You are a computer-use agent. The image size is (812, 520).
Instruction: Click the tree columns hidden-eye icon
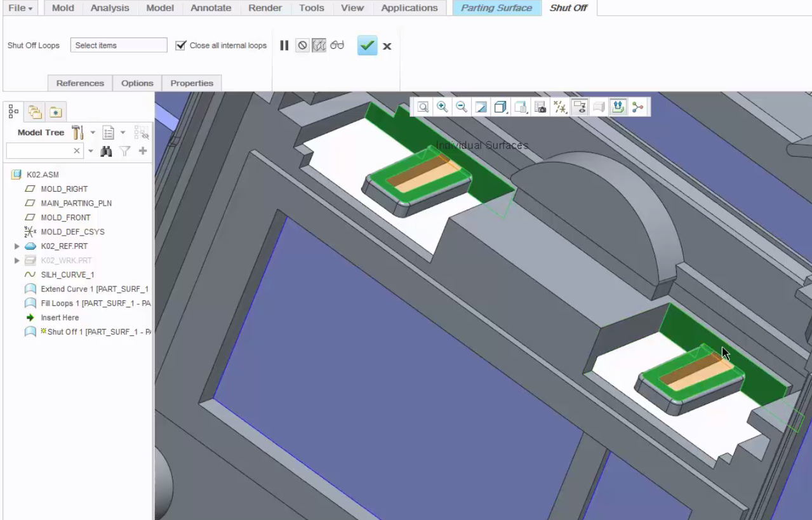142,132
